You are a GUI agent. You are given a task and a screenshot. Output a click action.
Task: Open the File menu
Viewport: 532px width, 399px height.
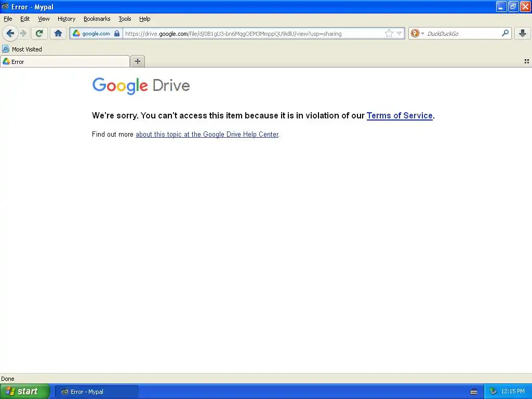click(8, 19)
